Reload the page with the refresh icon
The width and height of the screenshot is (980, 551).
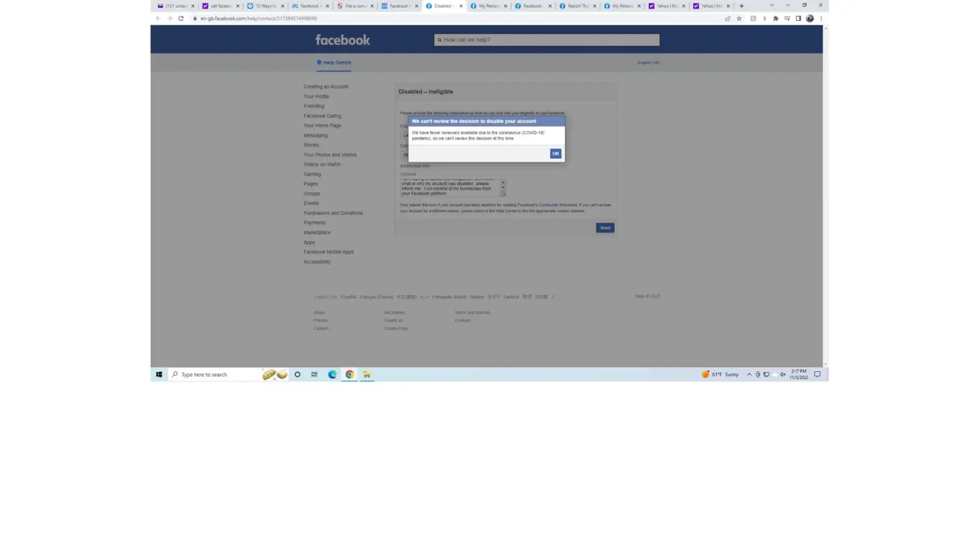tap(181, 18)
